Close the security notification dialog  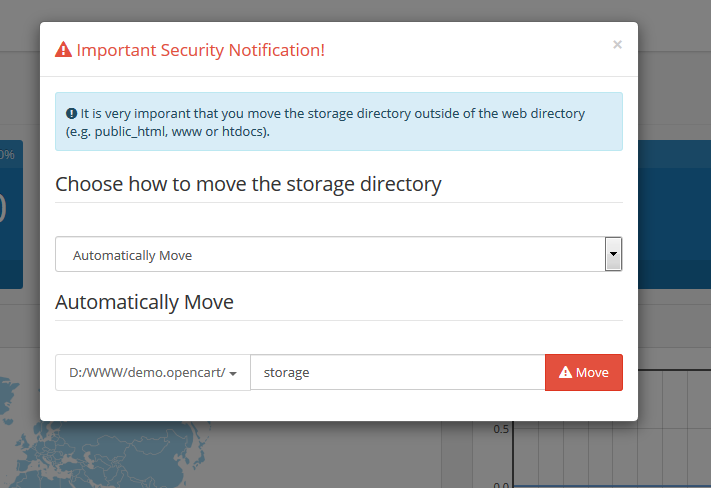(x=617, y=44)
